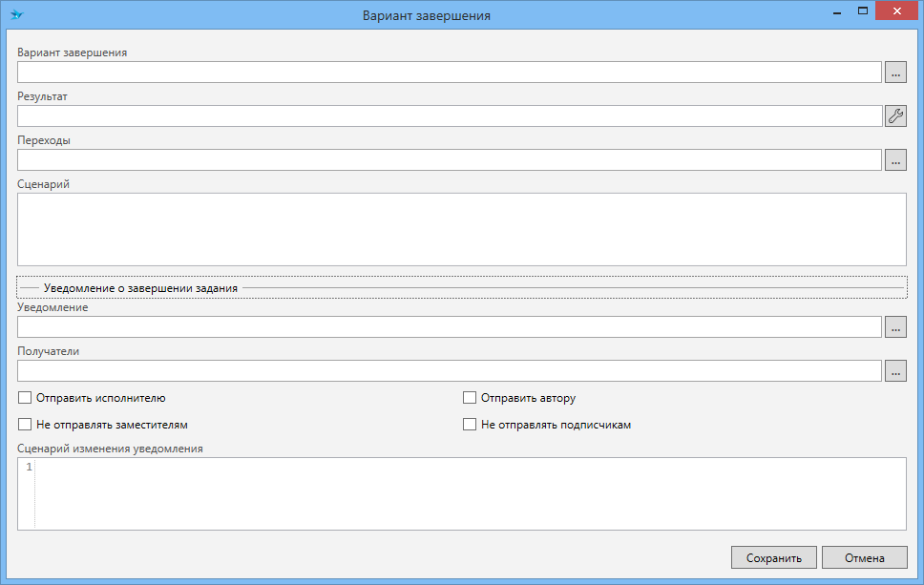Screen dimensions: 924x585
Task: Collapse the Уведомление о завершении задания group header
Action: (140, 287)
